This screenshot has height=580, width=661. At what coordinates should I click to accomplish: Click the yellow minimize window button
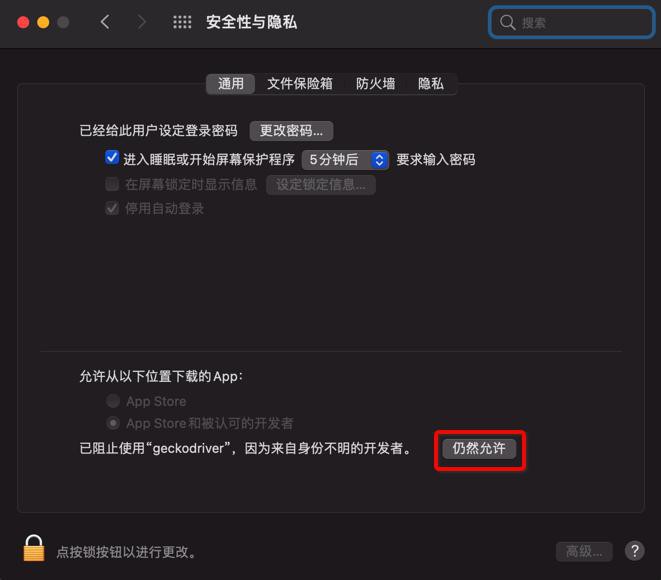[x=43, y=22]
